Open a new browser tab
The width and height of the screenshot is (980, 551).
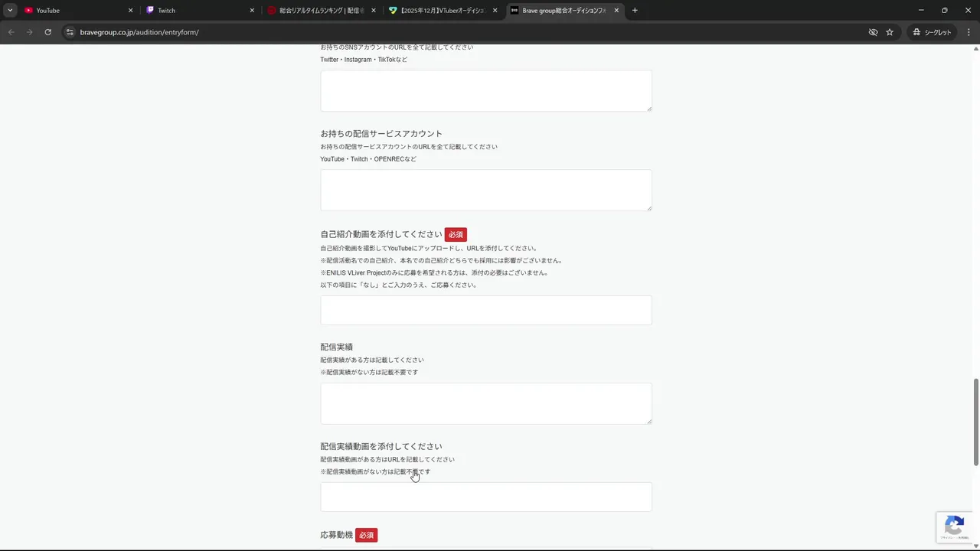tap(635, 11)
